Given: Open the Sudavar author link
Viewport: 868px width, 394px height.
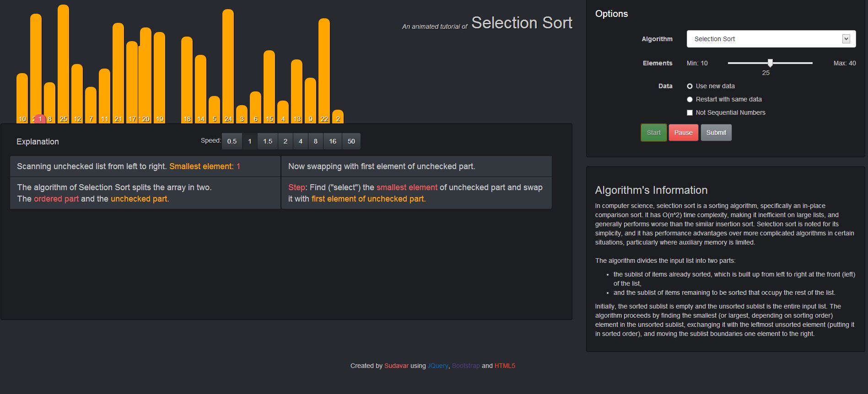Looking at the screenshot, I should click(x=396, y=366).
